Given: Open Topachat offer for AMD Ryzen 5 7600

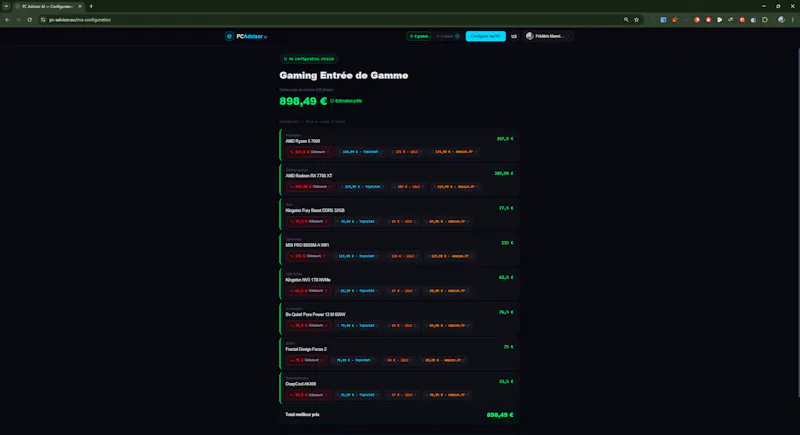Looking at the screenshot, I should point(360,152).
